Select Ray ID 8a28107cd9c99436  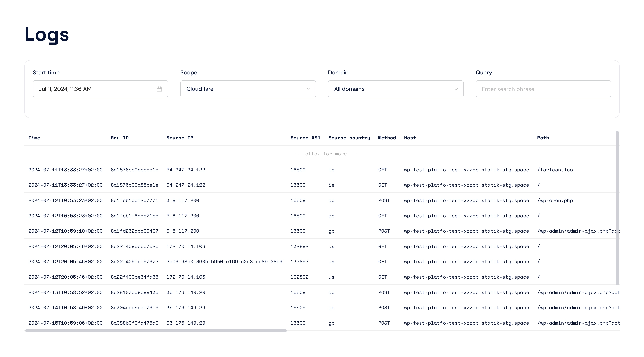coord(134,292)
